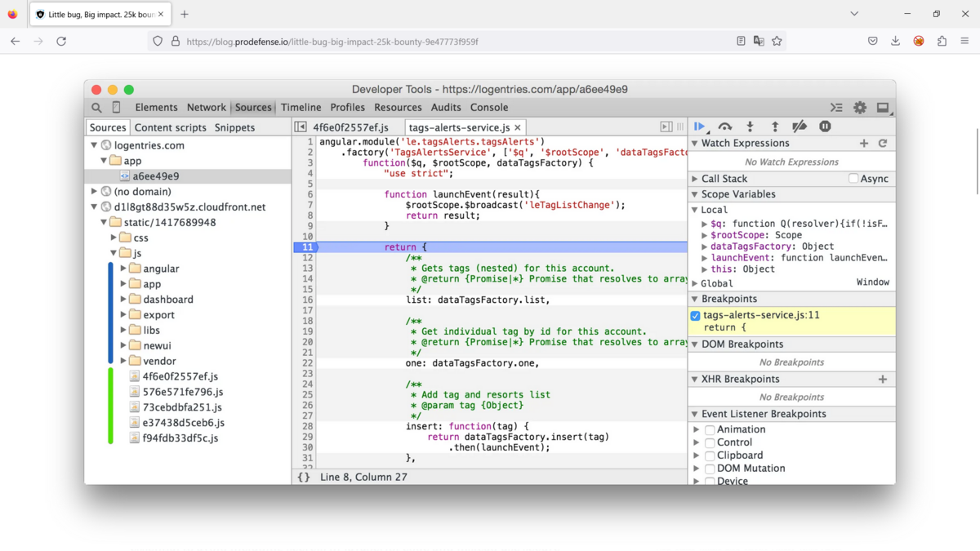
Task: Open the DevTools console drawer icon
Action: (x=836, y=107)
